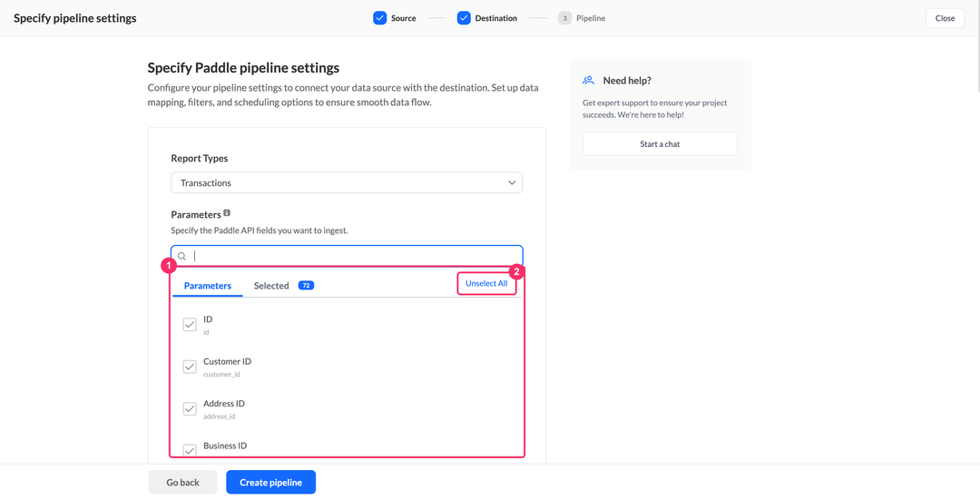
Task: Focus the parameter search input field
Action: (x=347, y=256)
